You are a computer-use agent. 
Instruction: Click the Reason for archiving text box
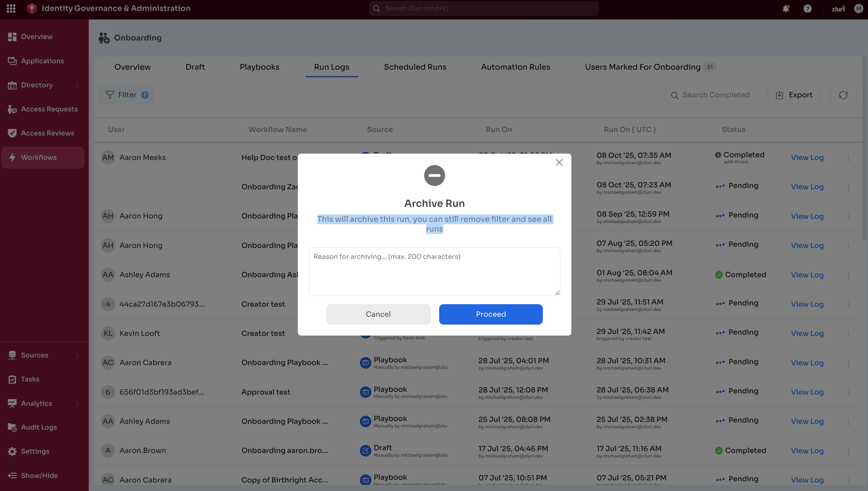pyautogui.click(x=434, y=271)
